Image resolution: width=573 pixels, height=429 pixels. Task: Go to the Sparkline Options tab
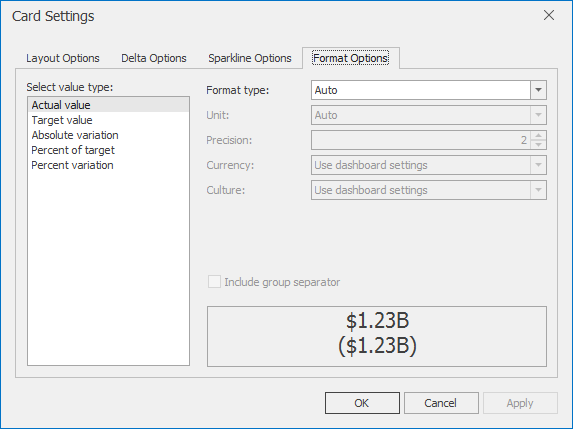(x=250, y=58)
